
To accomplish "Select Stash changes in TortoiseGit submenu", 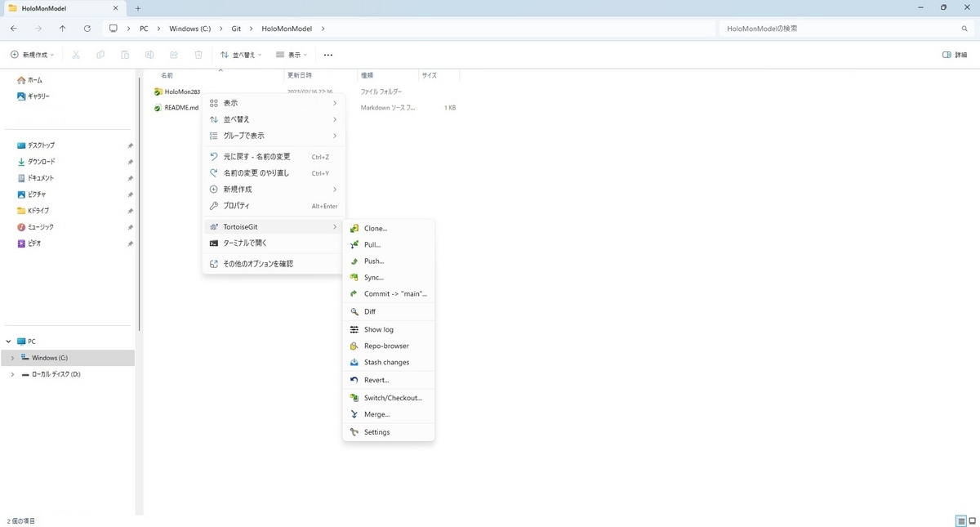I will (x=385, y=362).
